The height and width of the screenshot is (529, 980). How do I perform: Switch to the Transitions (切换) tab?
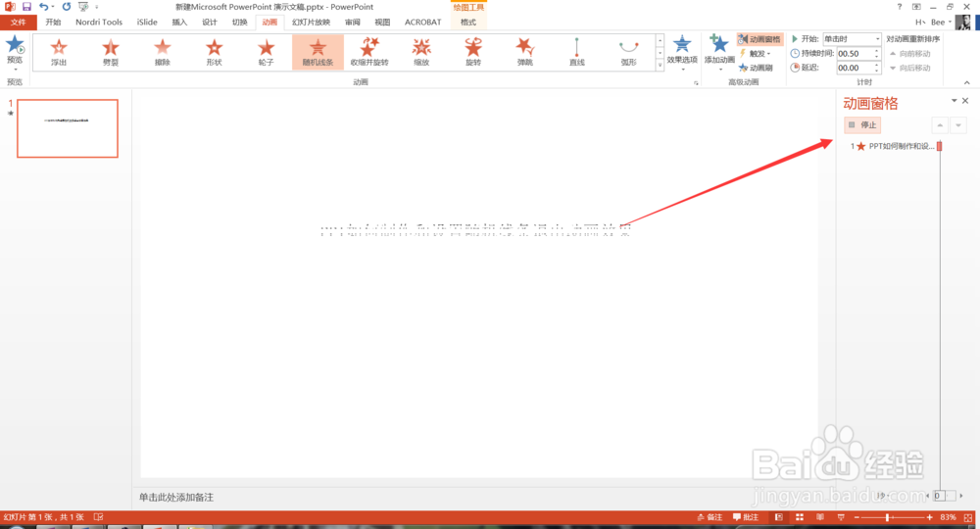tap(239, 22)
